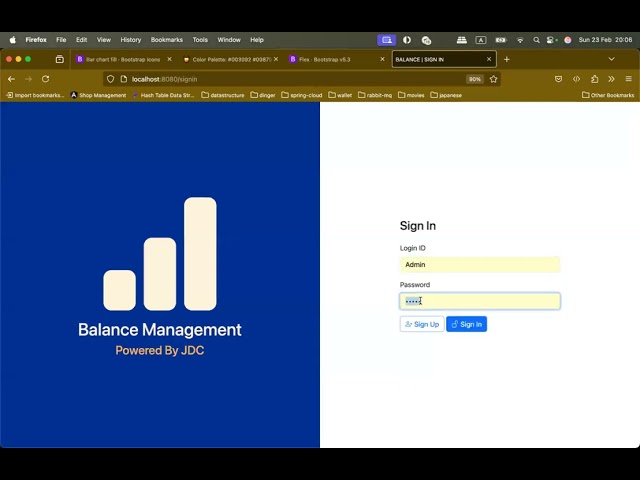Switch to the Color Palette tab
640x480 pixels.
[x=231, y=60]
